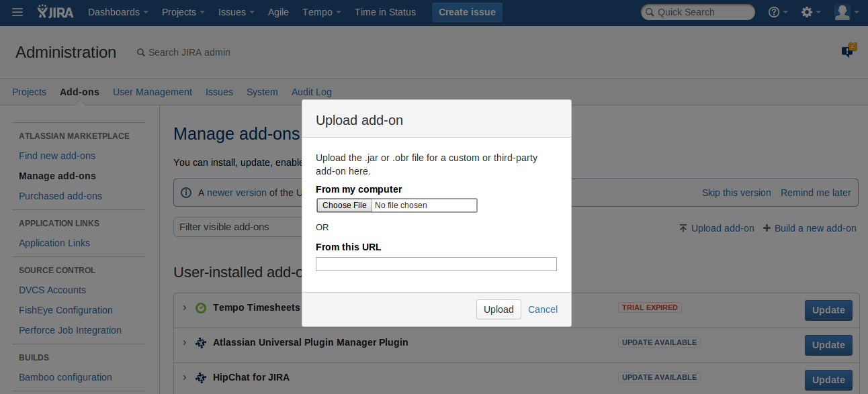The width and height of the screenshot is (868, 394).
Task: Click the feedback notification icon
Action: tap(848, 52)
